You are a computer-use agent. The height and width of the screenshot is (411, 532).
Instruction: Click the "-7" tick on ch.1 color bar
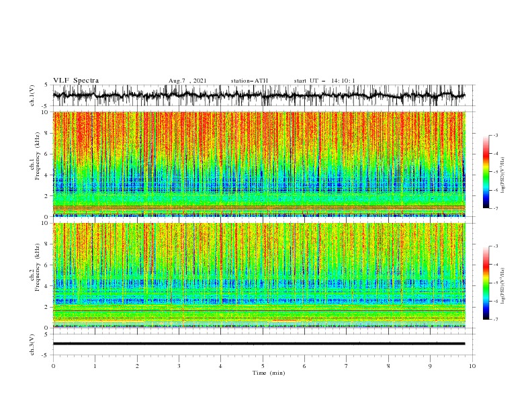point(495,208)
